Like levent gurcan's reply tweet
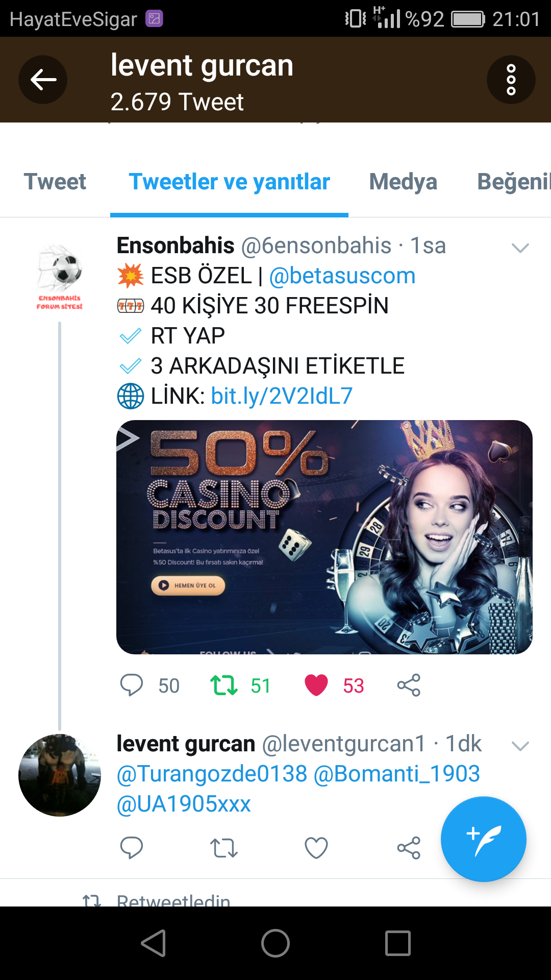551x980 pixels. pyautogui.click(x=316, y=848)
